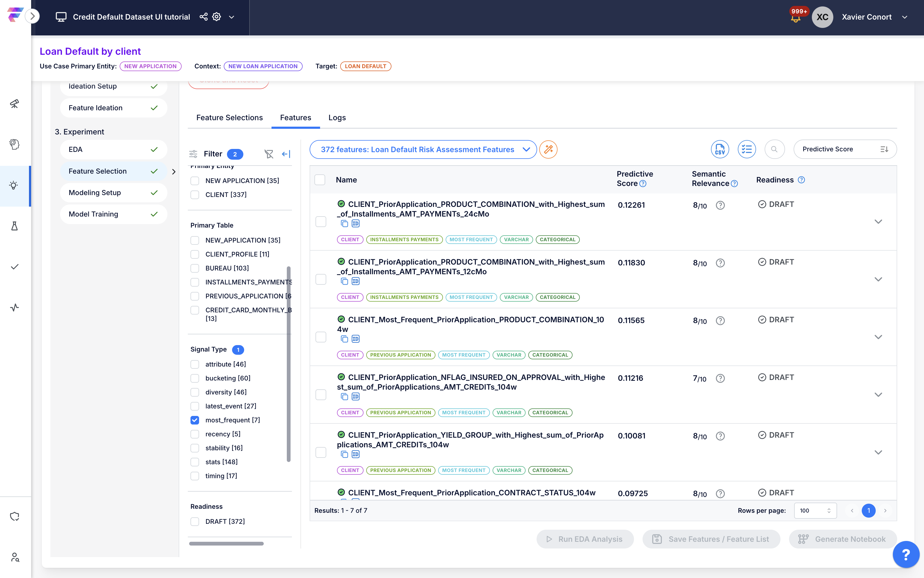
Task: Uncheck the most_frequent signal type filter
Action: [x=195, y=420]
